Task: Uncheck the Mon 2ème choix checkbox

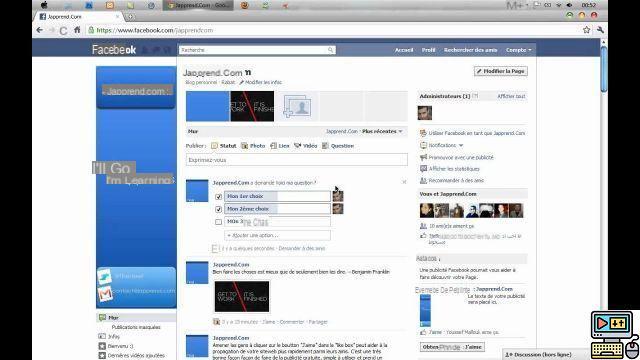Action: [218, 209]
